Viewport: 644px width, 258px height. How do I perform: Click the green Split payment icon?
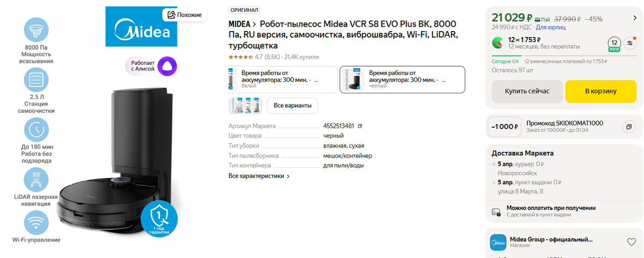(499, 42)
